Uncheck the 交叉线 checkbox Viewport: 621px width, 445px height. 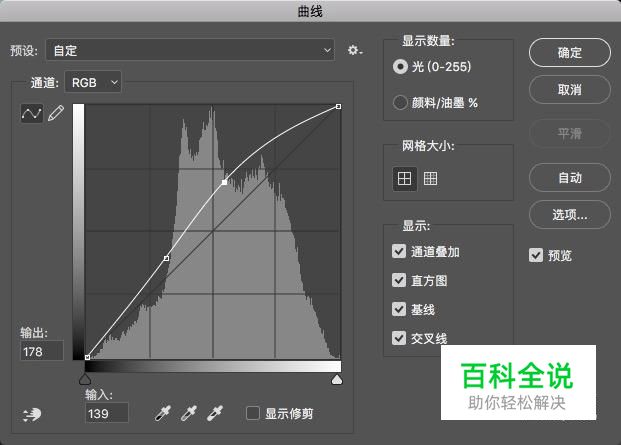pyautogui.click(x=399, y=338)
